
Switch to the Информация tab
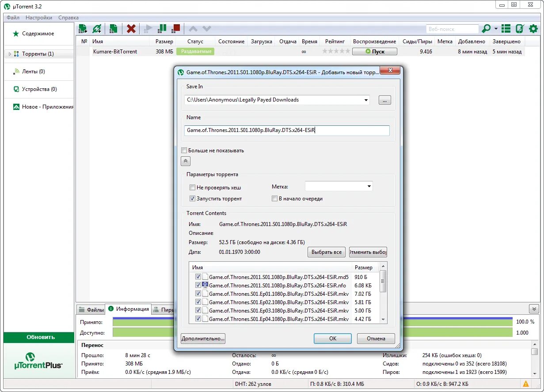click(x=129, y=309)
